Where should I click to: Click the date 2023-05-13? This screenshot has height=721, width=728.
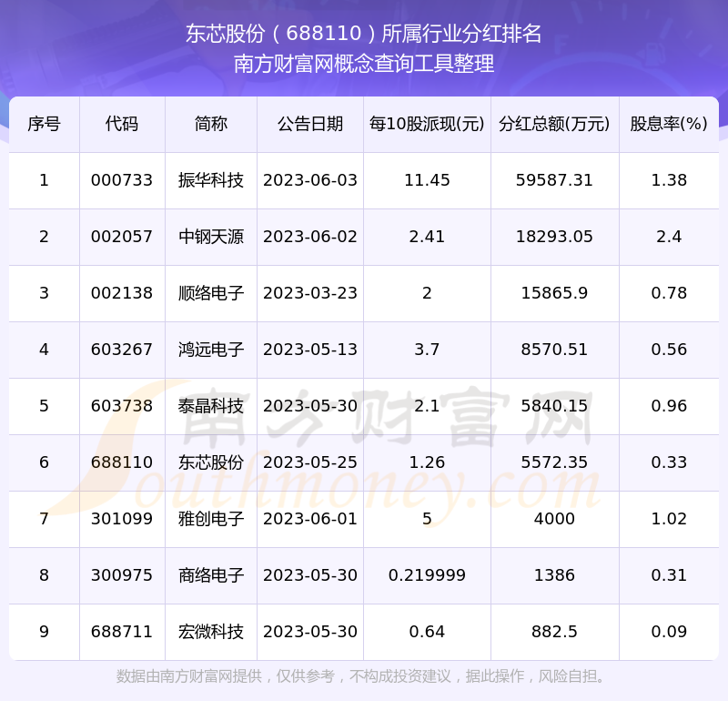[310, 350]
